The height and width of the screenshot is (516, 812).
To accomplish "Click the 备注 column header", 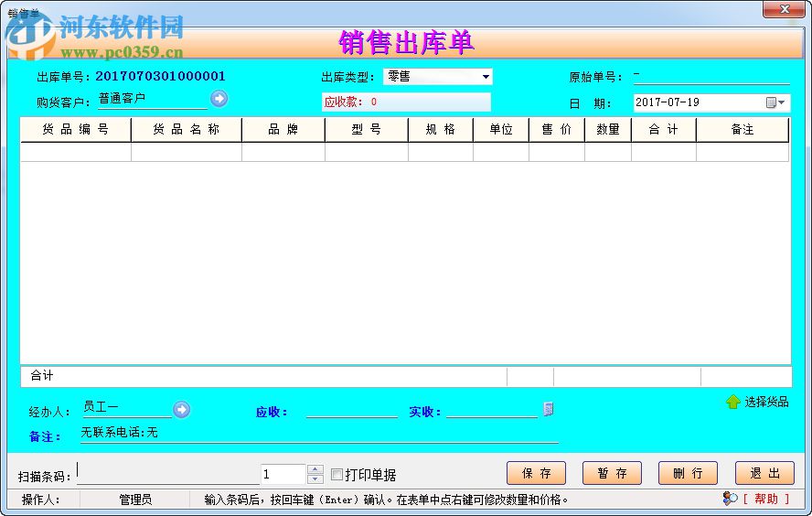I will click(x=743, y=130).
